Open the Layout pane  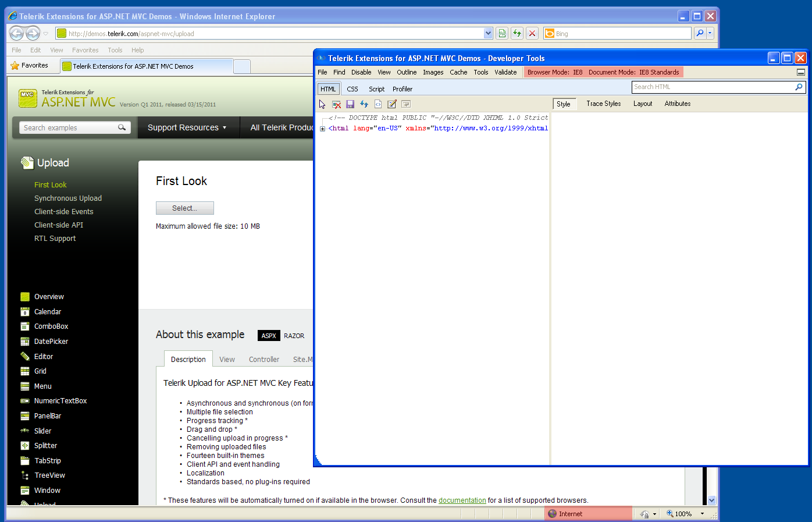pos(643,104)
